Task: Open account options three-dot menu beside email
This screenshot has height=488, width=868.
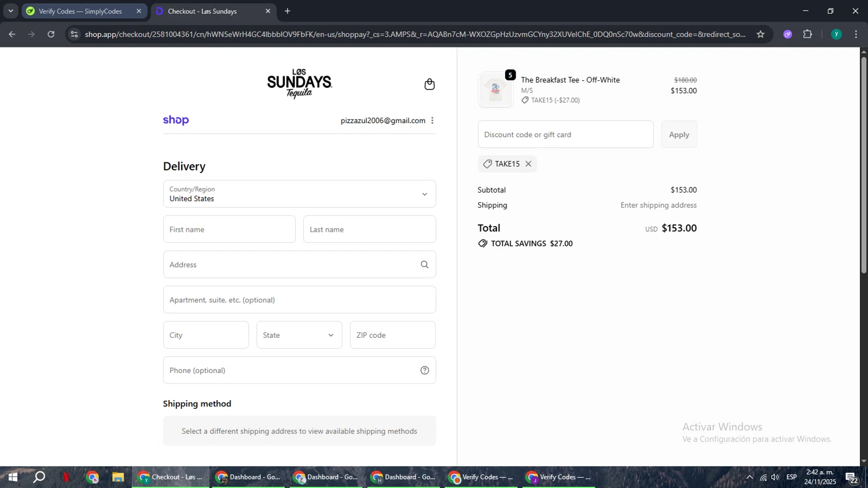Action: pos(432,120)
